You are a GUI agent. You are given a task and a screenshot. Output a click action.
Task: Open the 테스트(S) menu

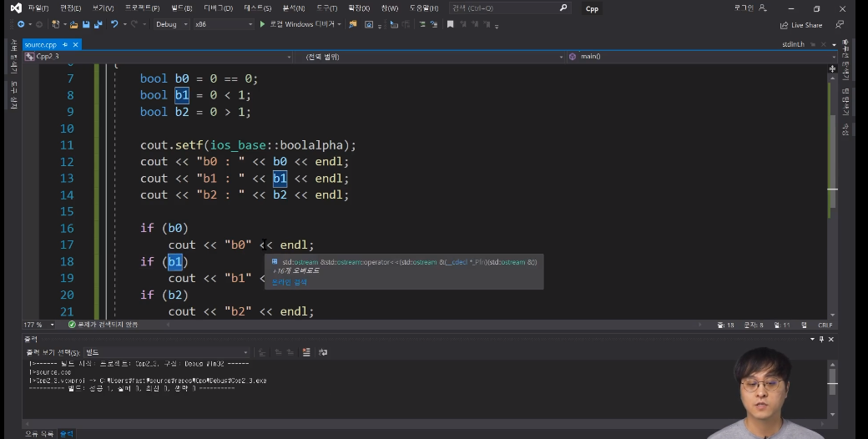click(x=257, y=8)
